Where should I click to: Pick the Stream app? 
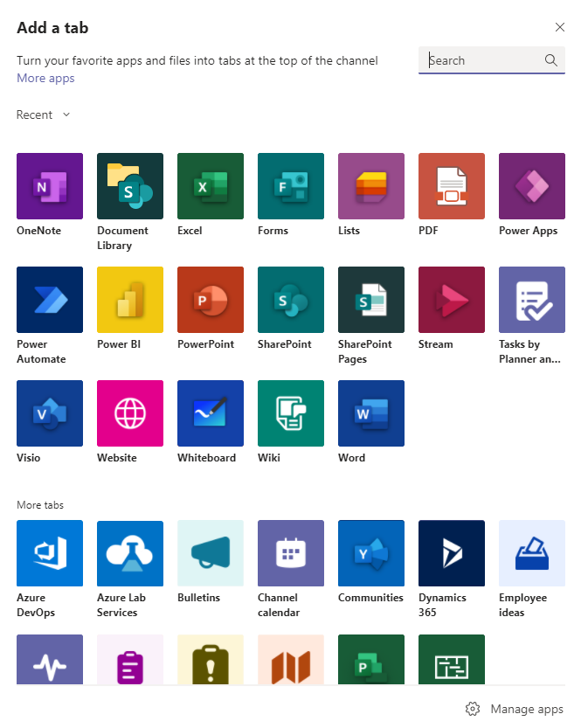pyautogui.click(x=452, y=300)
